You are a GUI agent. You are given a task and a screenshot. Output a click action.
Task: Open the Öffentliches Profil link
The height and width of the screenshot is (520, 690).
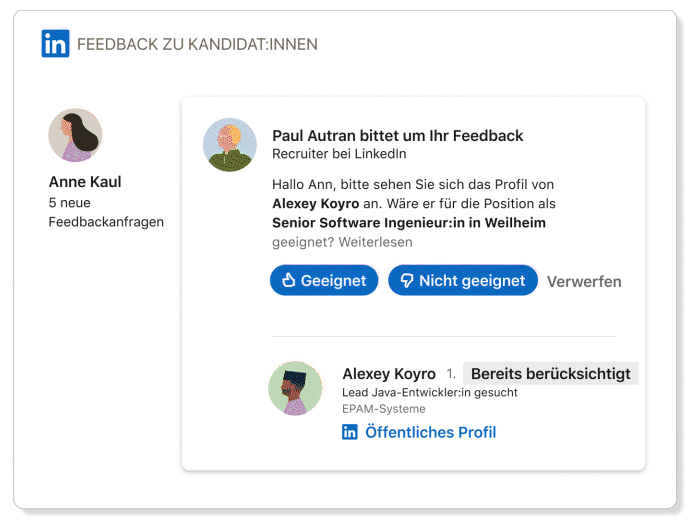pyautogui.click(x=430, y=432)
